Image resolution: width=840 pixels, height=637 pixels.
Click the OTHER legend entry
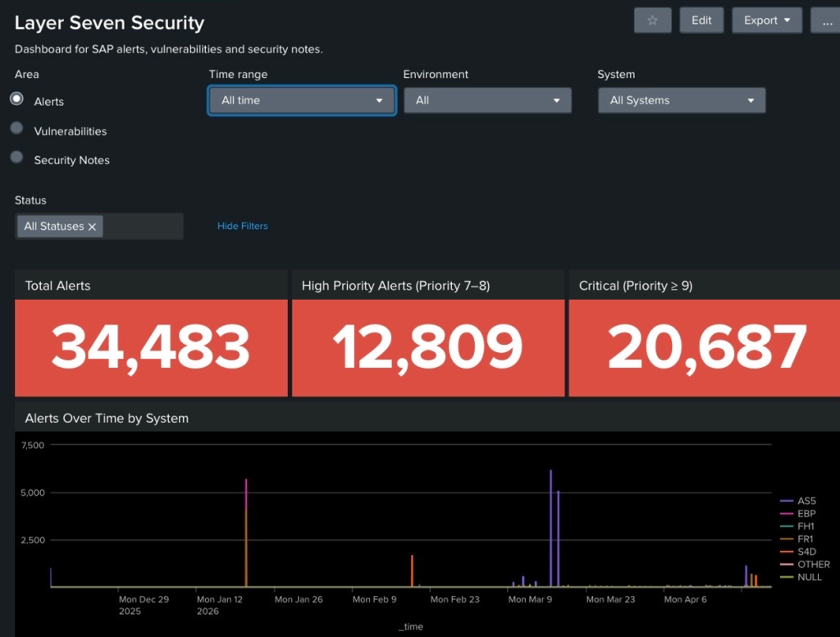(x=812, y=565)
